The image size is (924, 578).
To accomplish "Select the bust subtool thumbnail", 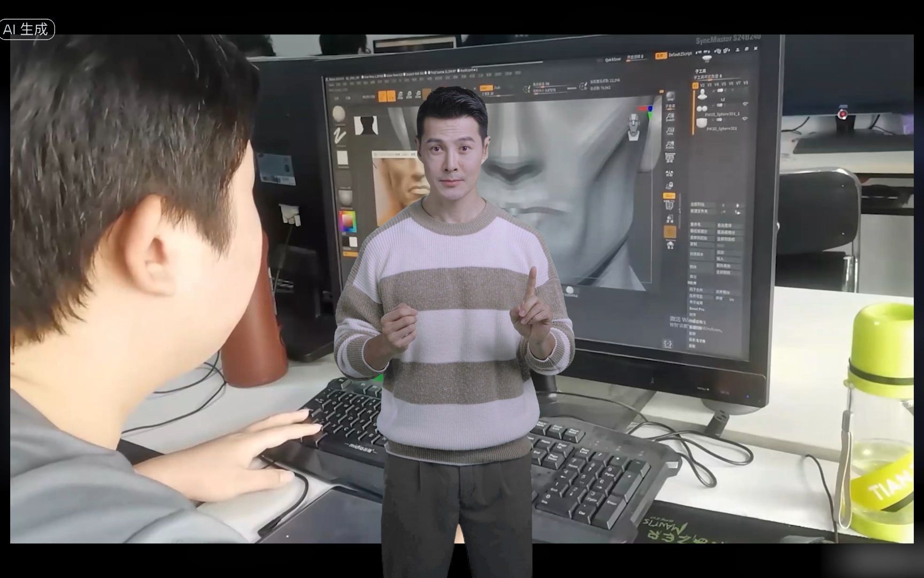I will click(702, 95).
